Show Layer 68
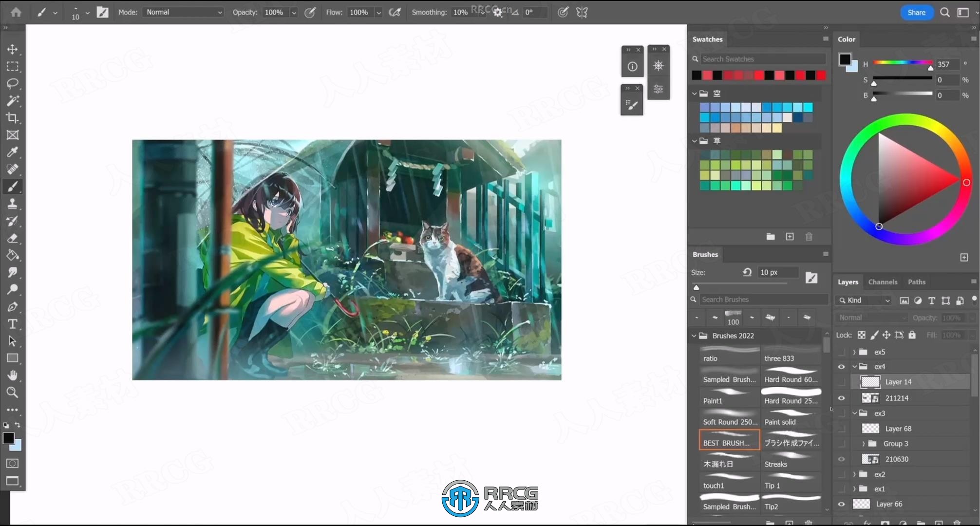 (841, 429)
